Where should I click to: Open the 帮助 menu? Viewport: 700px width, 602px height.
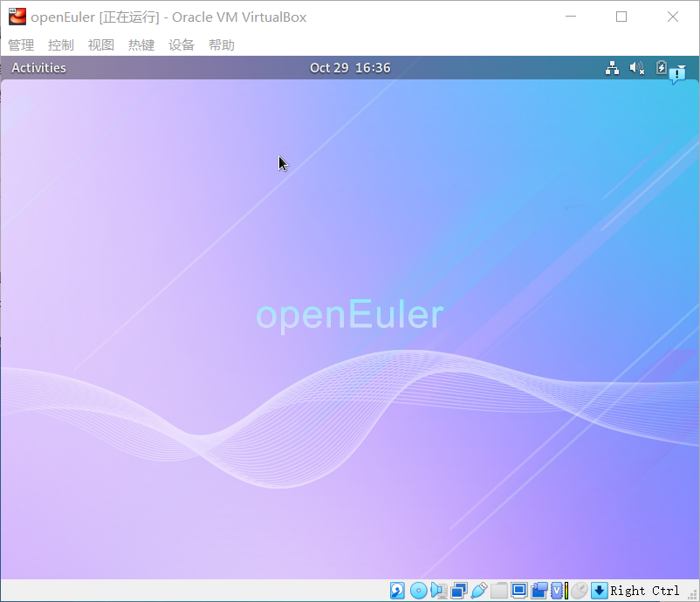(x=222, y=45)
